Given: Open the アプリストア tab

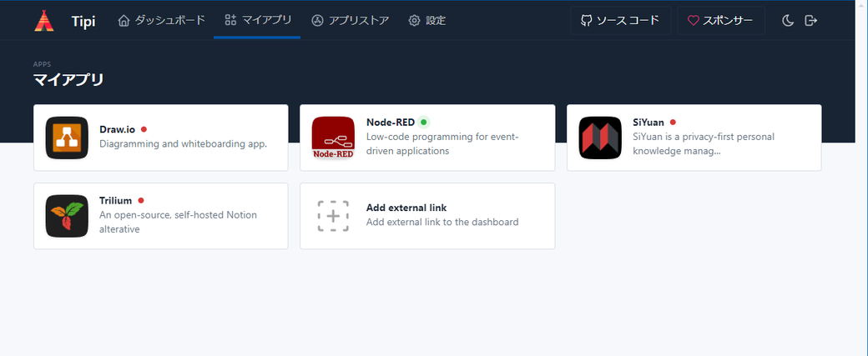Looking at the screenshot, I should (x=350, y=20).
